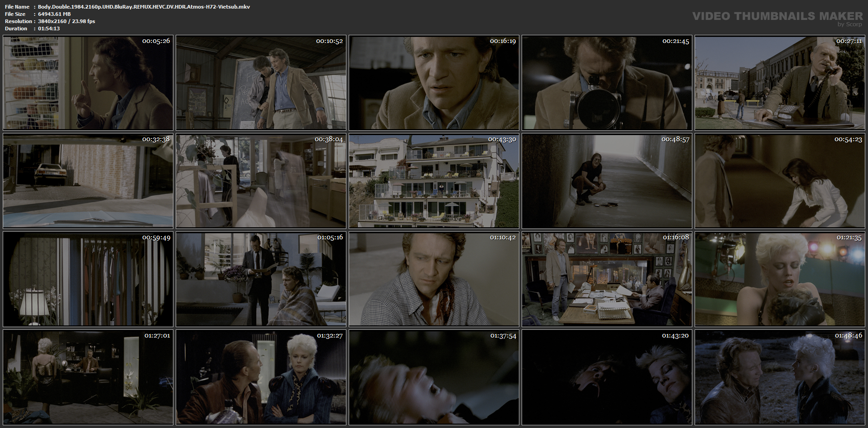Open the thumbnail at 00:05:26
Viewport: 868px width, 428px height.
pyautogui.click(x=88, y=83)
